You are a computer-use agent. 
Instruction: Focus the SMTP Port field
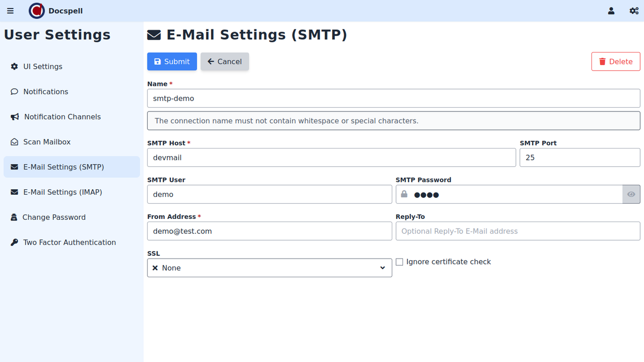pyautogui.click(x=580, y=158)
